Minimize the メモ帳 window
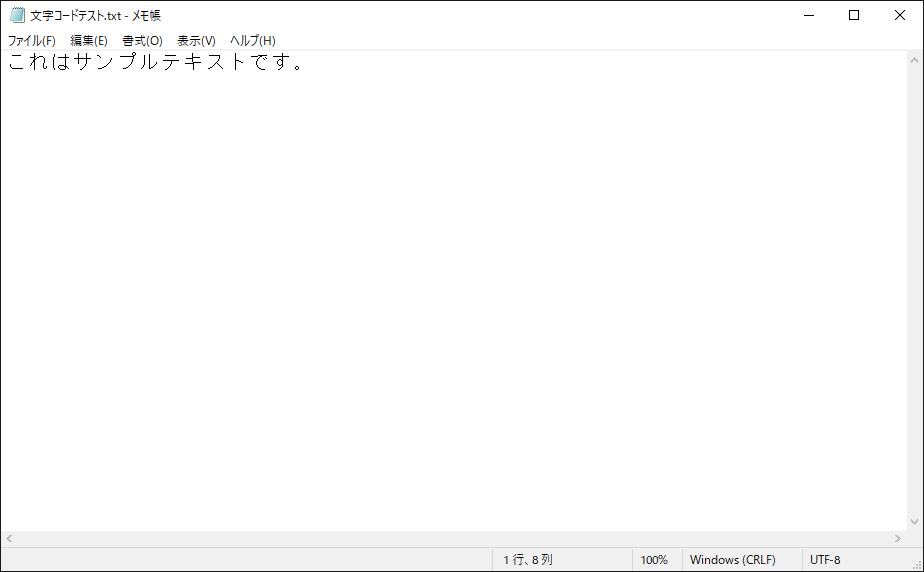 click(808, 15)
